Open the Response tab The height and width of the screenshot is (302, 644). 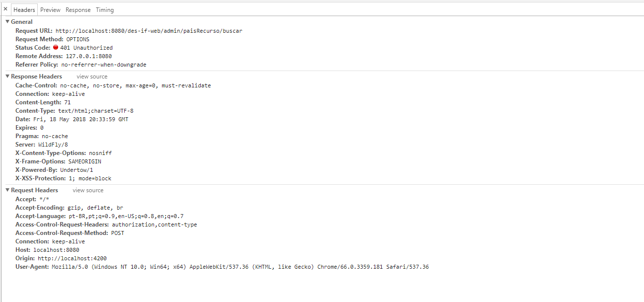(x=78, y=10)
